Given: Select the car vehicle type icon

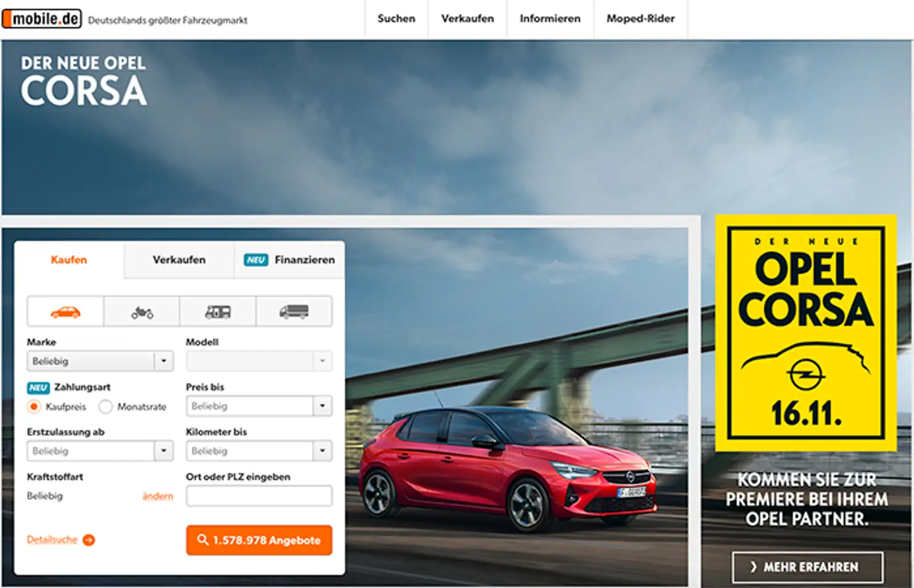Looking at the screenshot, I should pyautogui.click(x=65, y=312).
